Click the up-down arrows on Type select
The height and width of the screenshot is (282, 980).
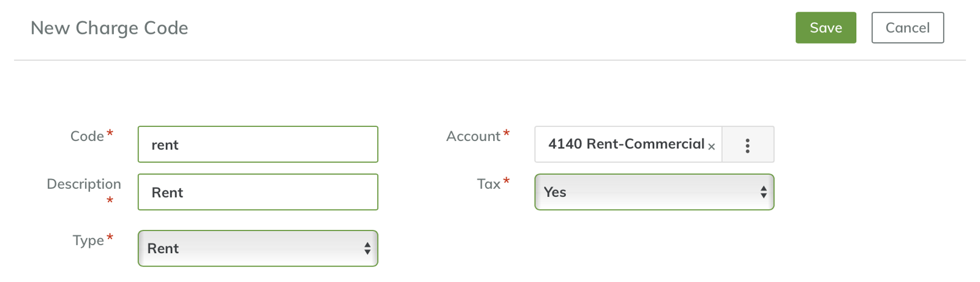click(x=367, y=248)
